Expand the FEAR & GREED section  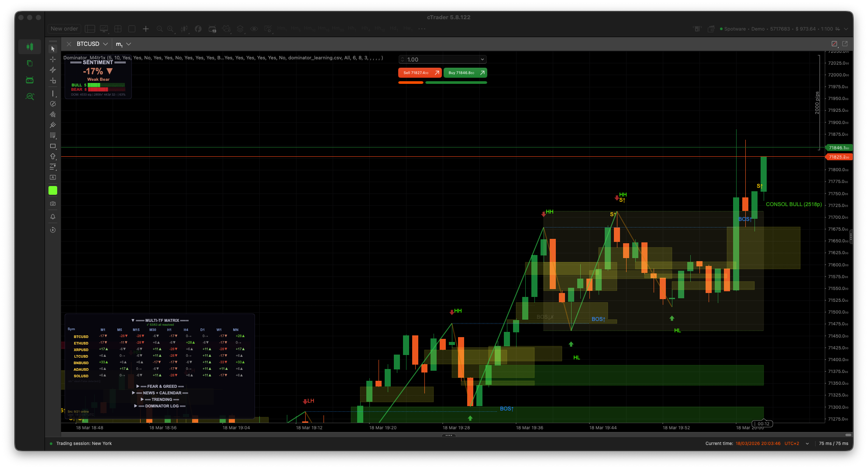click(138, 386)
